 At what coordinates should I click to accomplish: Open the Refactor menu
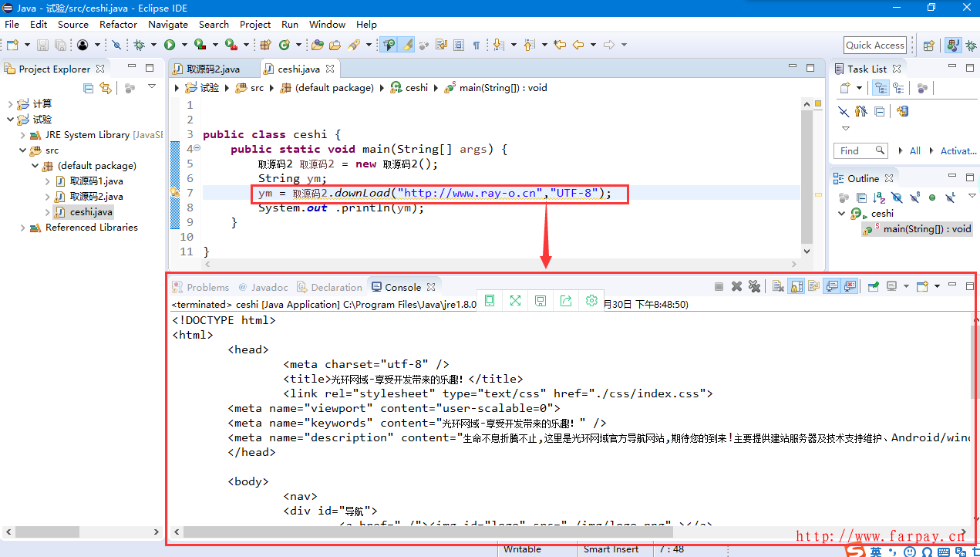pos(118,24)
